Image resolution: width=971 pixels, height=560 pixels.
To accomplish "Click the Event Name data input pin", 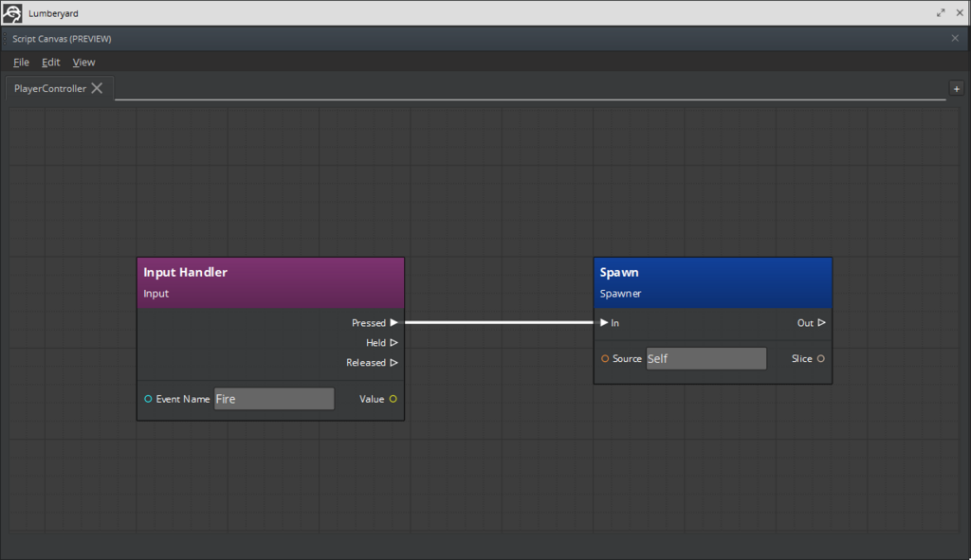I will tap(148, 399).
